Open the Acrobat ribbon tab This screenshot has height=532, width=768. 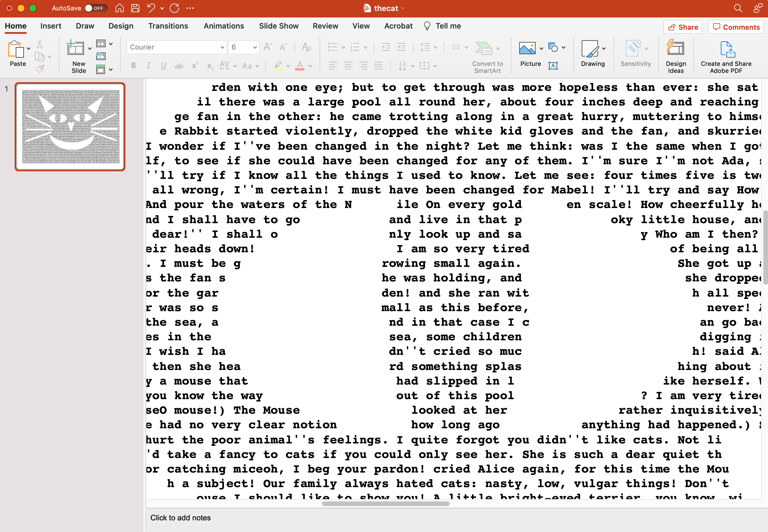click(x=398, y=26)
